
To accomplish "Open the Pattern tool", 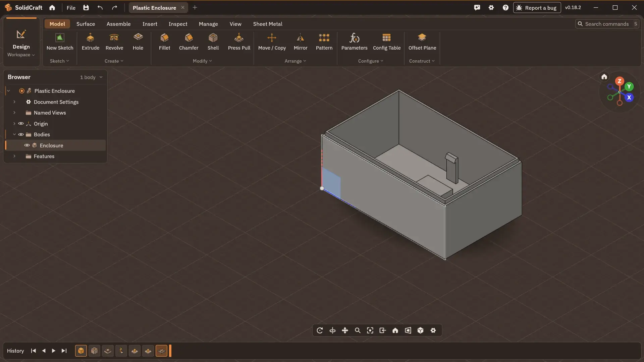I will [324, 42].
